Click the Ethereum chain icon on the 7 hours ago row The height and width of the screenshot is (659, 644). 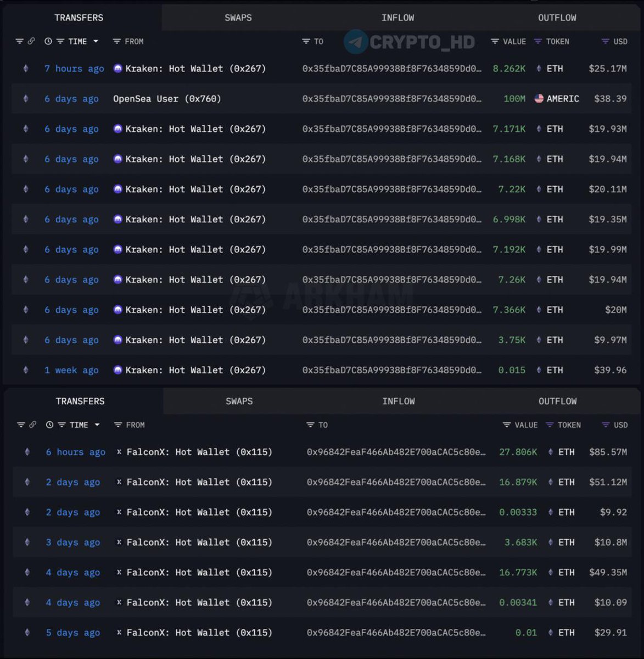pyautogui.click(x=25, y=69)
